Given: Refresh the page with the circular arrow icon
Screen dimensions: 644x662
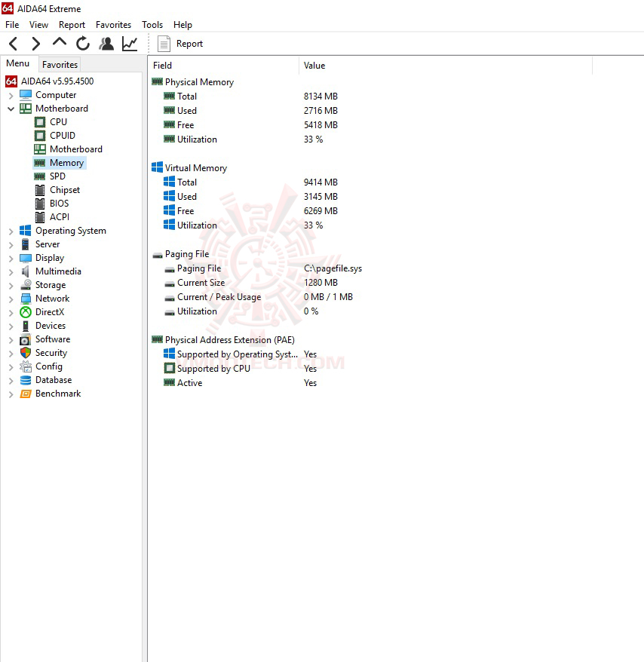Looking at the screenshot, I should pyautogui.click(x=83, y=44).
